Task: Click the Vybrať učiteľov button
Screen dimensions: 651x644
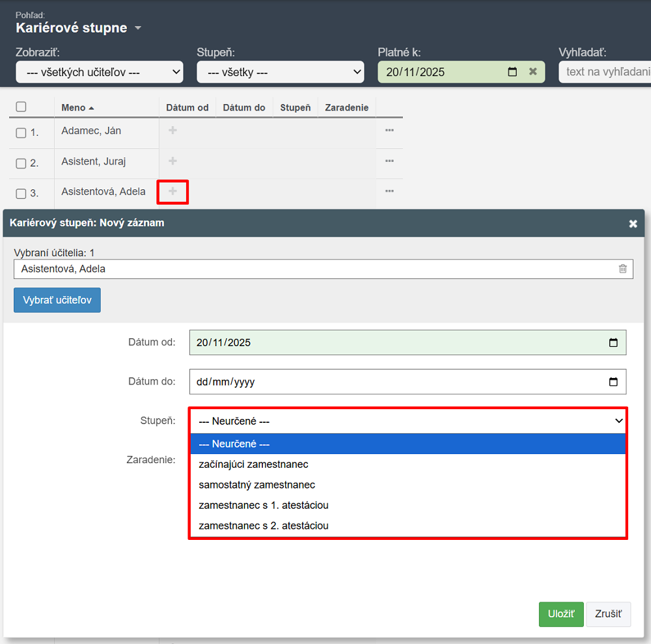Action: point(57,300)
